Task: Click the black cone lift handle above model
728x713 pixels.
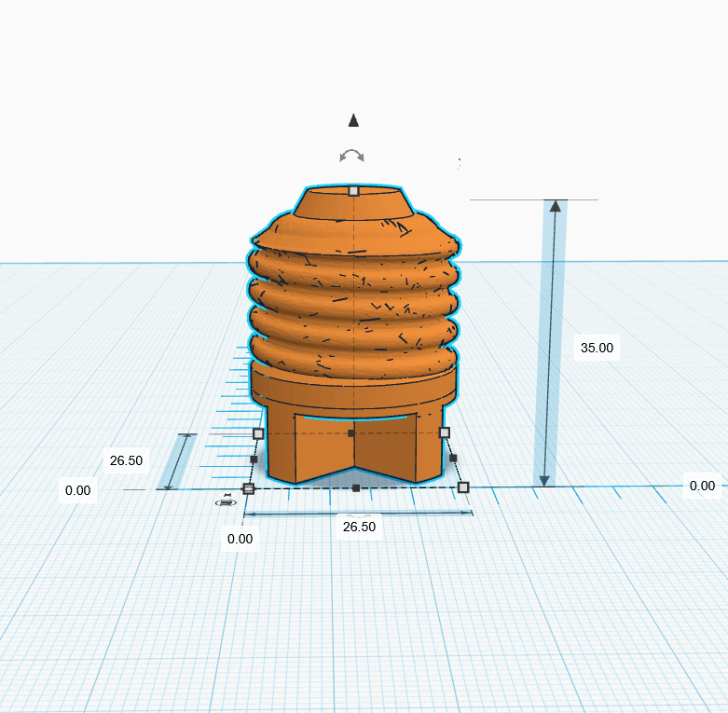Action: click(353, 120)
